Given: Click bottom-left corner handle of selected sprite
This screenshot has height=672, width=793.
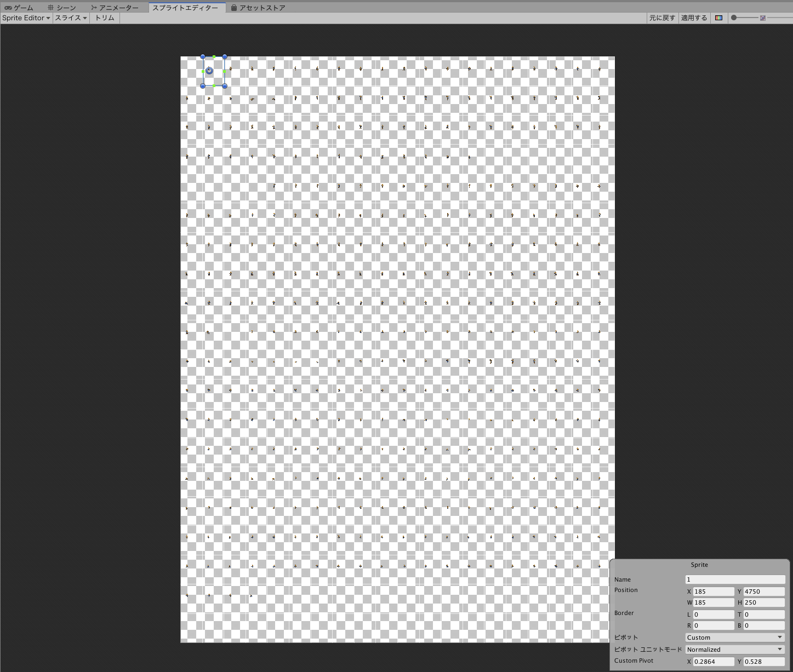Looking at the screenshot, I should click(x=203, y=86).
